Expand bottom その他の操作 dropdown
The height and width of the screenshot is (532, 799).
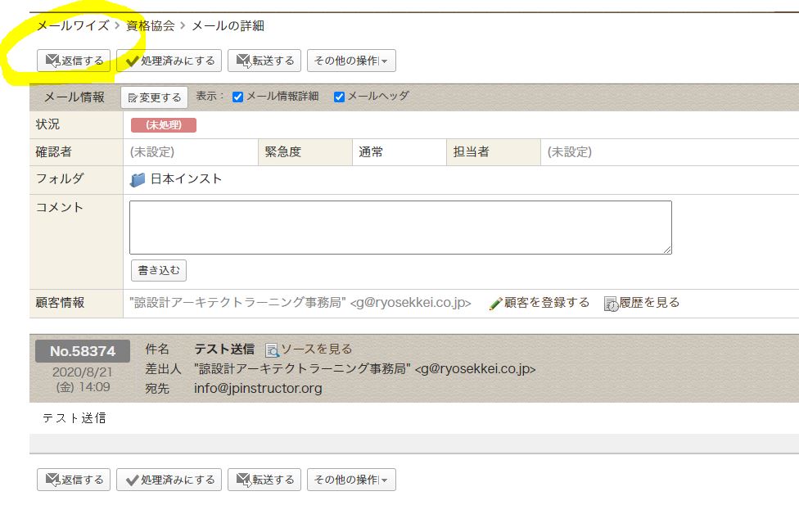point(351,480)
